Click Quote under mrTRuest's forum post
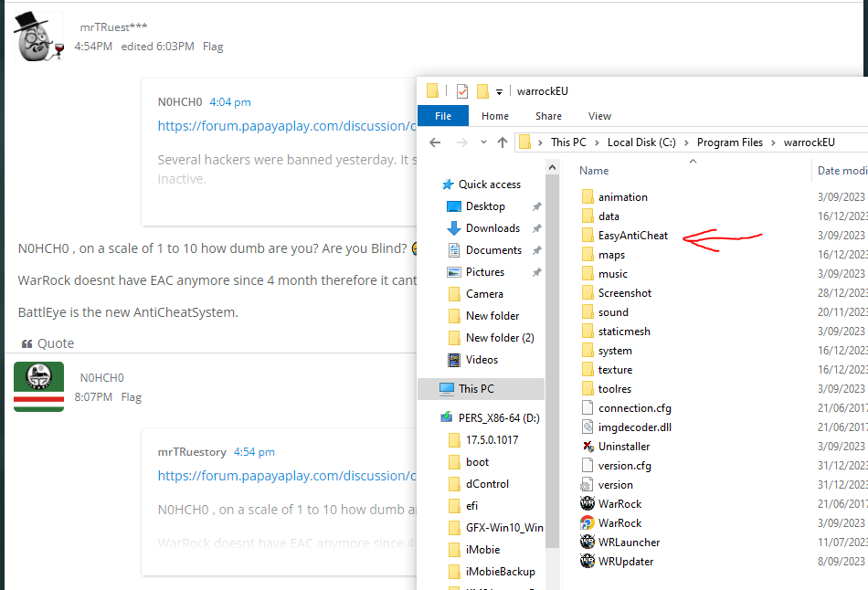Screen dimensions: 868x590 [x=48, y=343]
